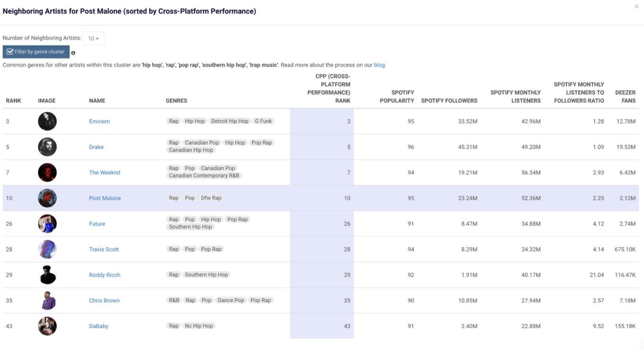
Task: Click the info icon beside genre filter
Action: coord(73,53)
